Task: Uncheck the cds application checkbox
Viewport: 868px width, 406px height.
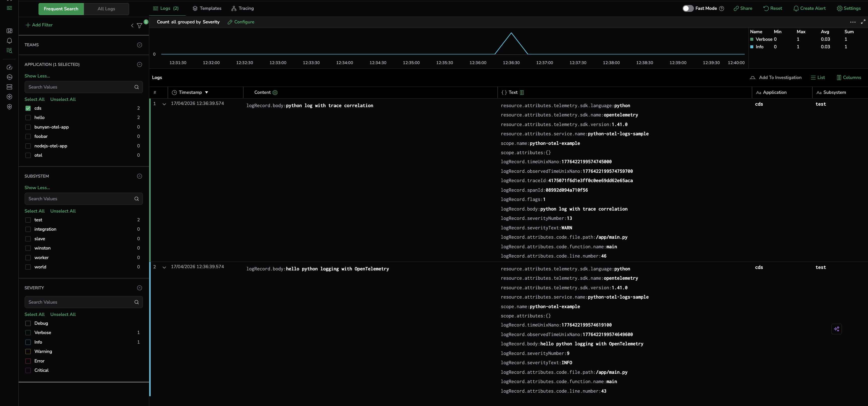Action: coord(28,108)
